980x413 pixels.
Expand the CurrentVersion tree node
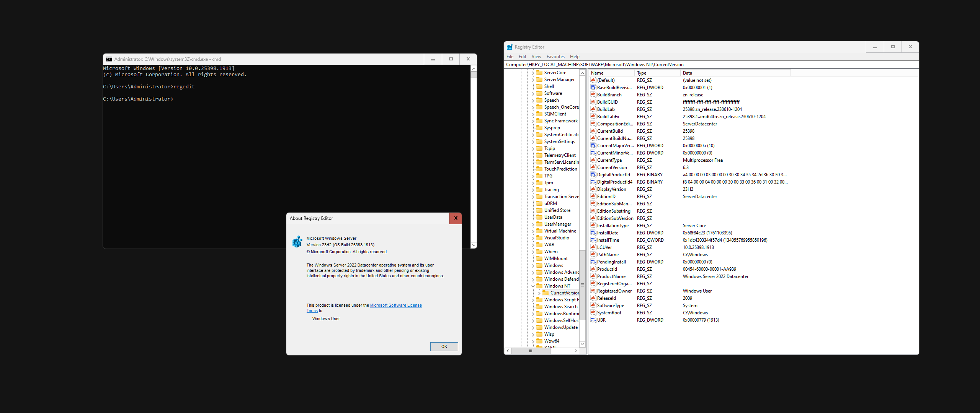[539, 293]
